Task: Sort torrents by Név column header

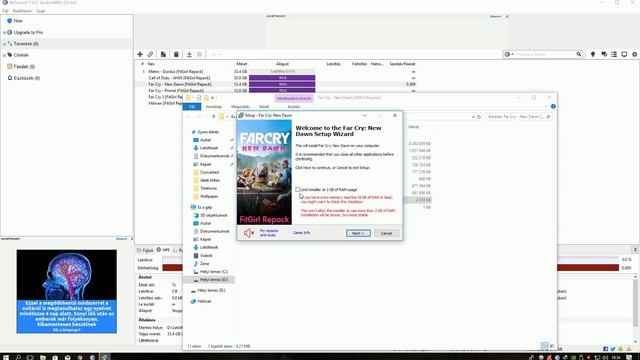Action: (x=151, y=64)
